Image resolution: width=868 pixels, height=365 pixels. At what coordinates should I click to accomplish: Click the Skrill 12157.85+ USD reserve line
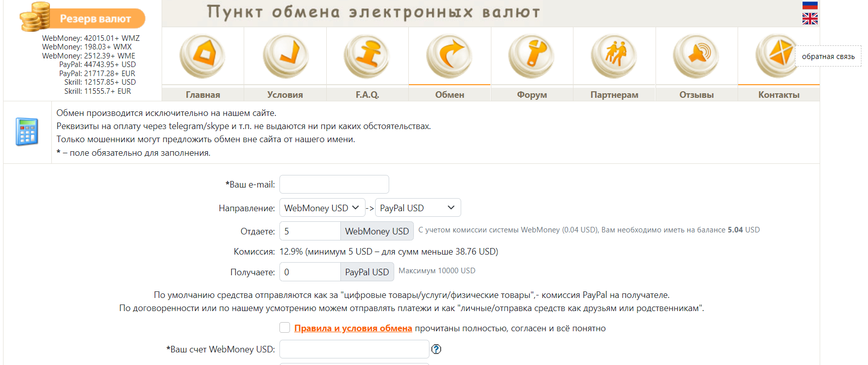[x=100, y=82]
